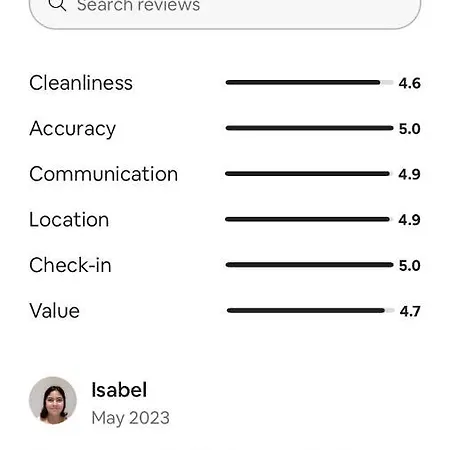Click the Accuracy rating bar

309,128
